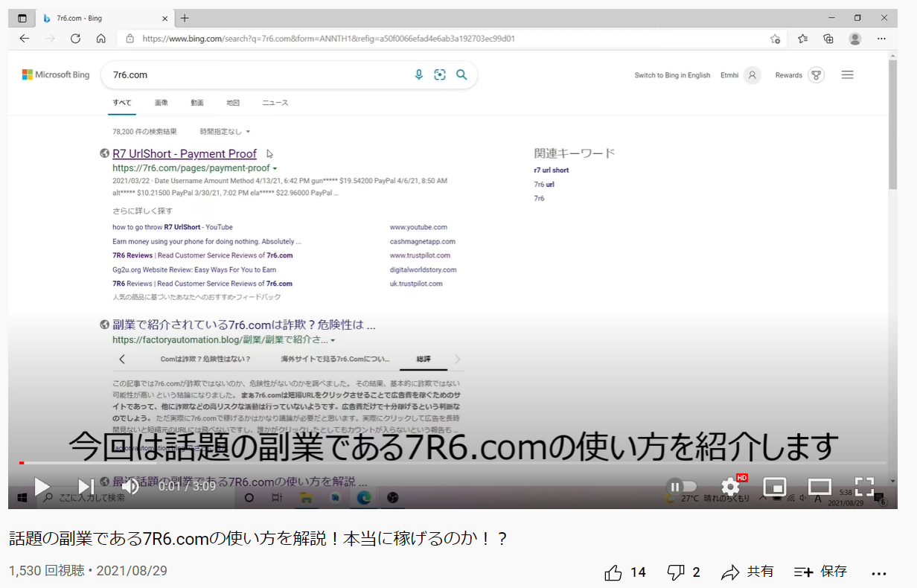917x588 pixels.
Task: Select the 総評 tab in result card
Action: pyautogui.click(x=424, y=359)
